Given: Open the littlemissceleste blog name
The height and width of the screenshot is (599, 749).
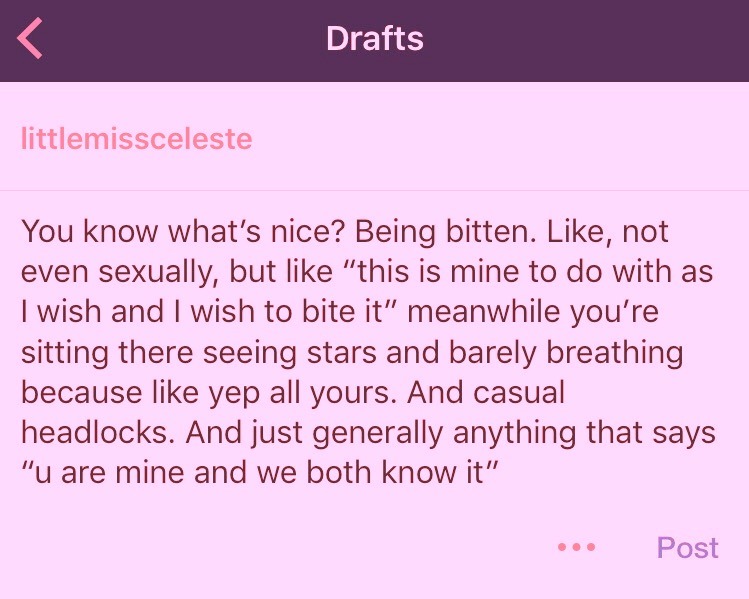Looking at the screenshot, I should click(137, 139).
